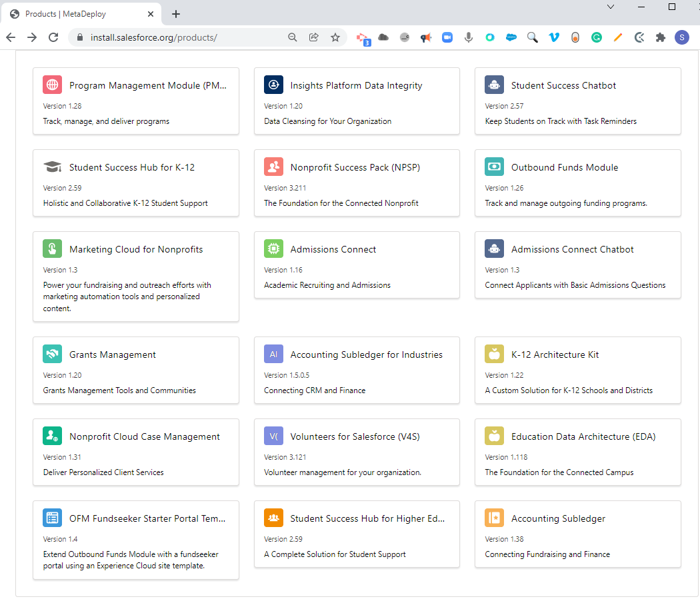Screen dimensions: 700x603
Task: Click the Salesforce cloud extension icon
Action: (511, 37)
